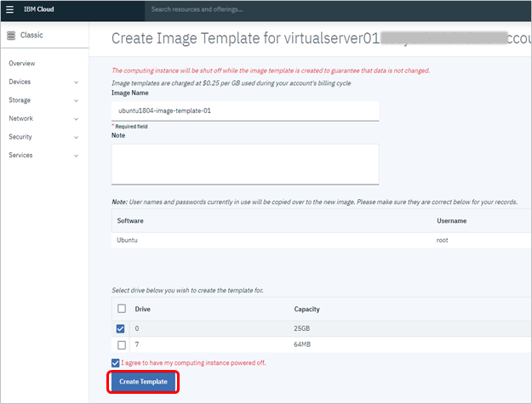Image resolution: width=532 pixels, height=404 pixels.
Task: Click the $0.25 per GB billing notice
Action: 231,83
